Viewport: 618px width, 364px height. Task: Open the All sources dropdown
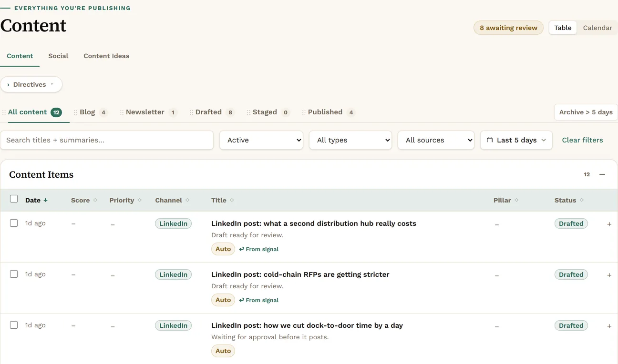click(436, 140)
